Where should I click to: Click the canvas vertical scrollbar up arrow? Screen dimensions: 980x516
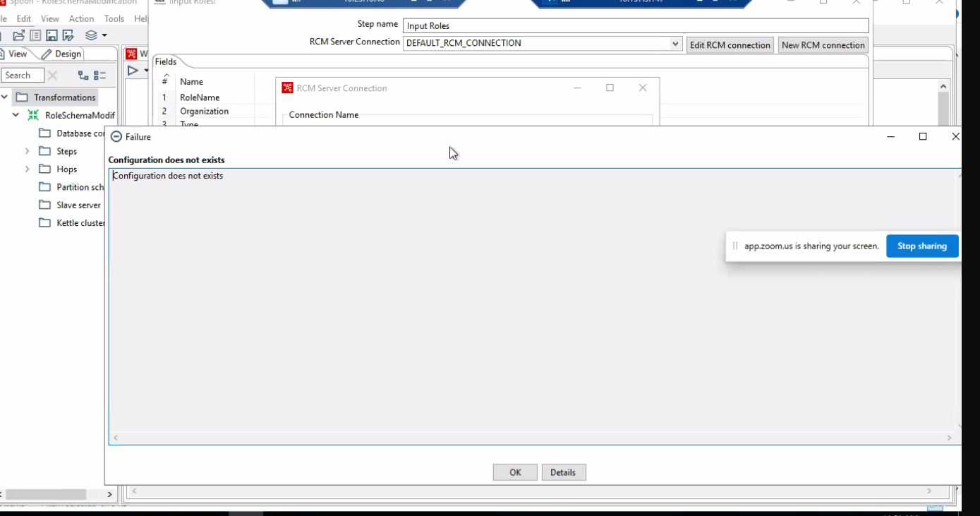tap(943, 86)
